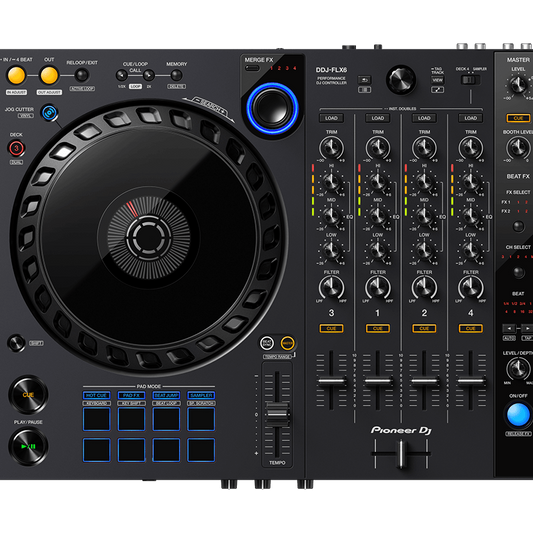Select SAMPLER pad mode
Image resolution: width=533 pixels, height=533 pixels.
[201, 395]
